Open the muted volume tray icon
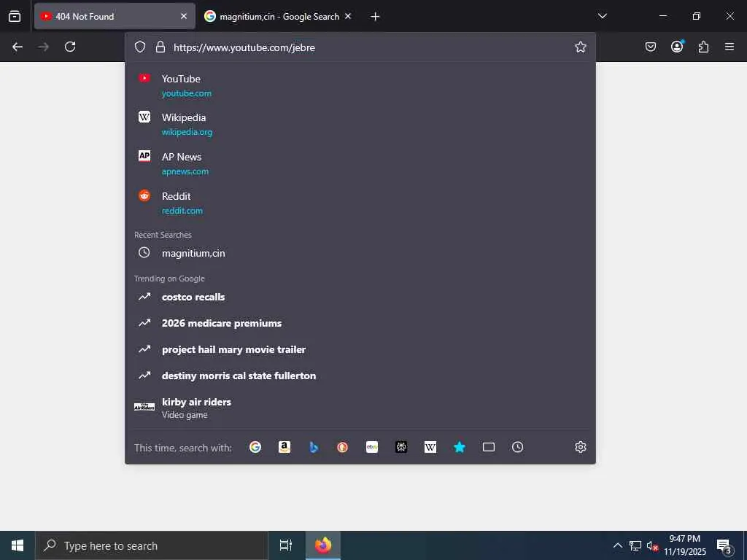The image size is (747, 560). [652, 545]
